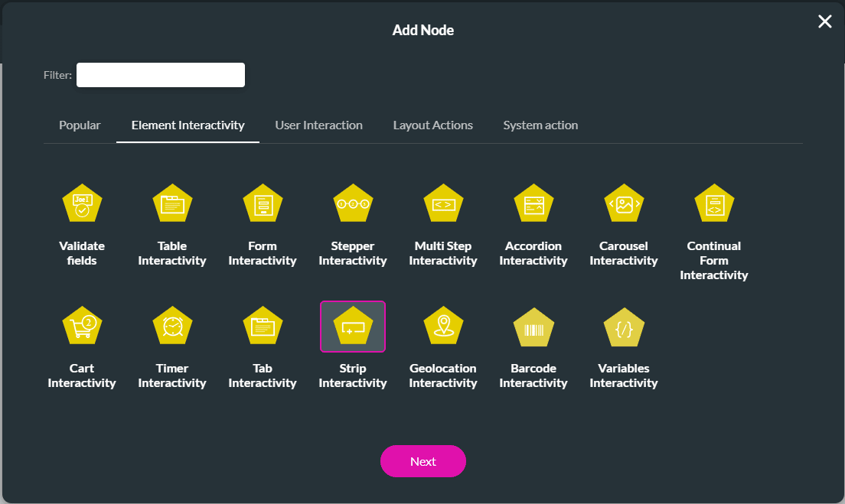Select the Validate fields node icon
The image size is (845, 504).
tap(82, 205)
